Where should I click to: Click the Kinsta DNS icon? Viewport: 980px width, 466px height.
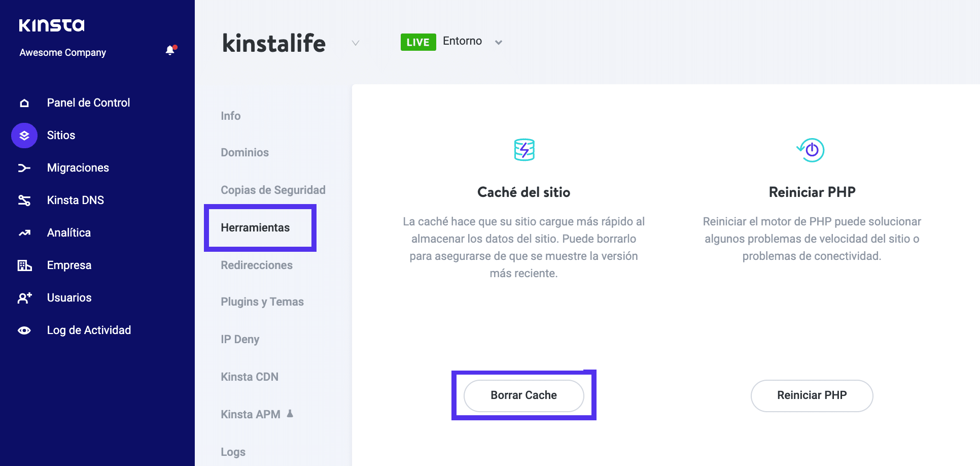[24, 201]
